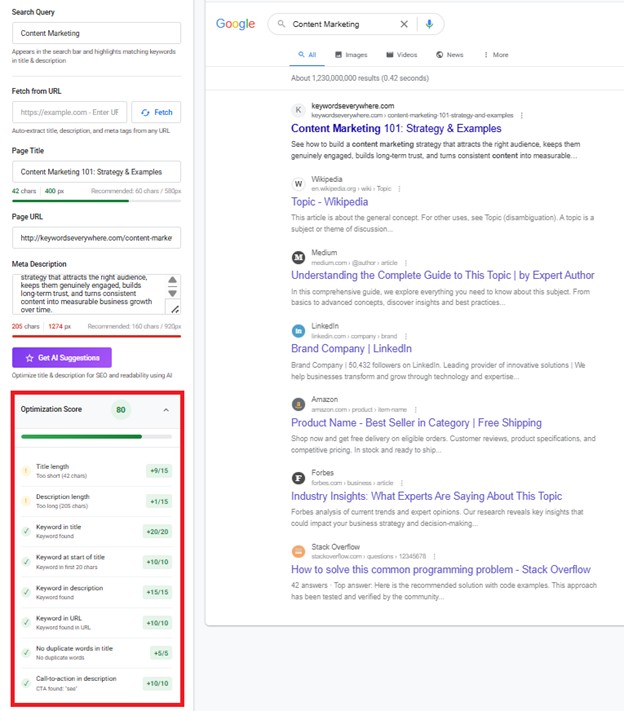Open three-dot menu beside Amazon URL
624x711 pixels.
(415, 409)
